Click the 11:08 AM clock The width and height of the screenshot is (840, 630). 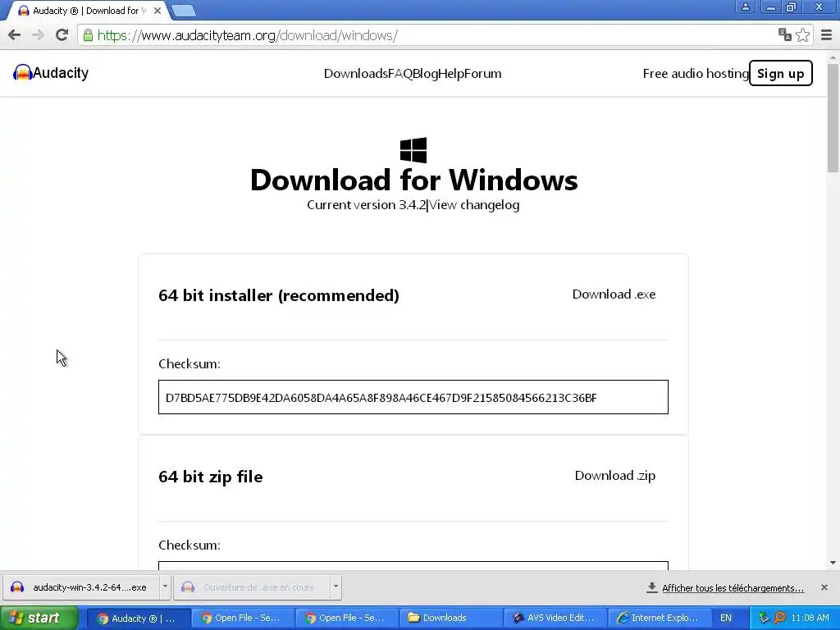pyautogui.click(x=810, y=619)
